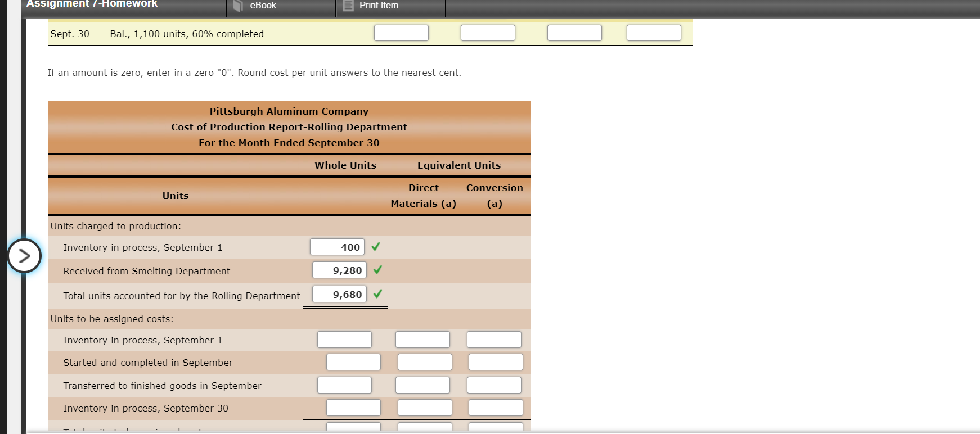Click first input box in Sept. 30 balance row
The image size is (980, 434).
point(401,33)
